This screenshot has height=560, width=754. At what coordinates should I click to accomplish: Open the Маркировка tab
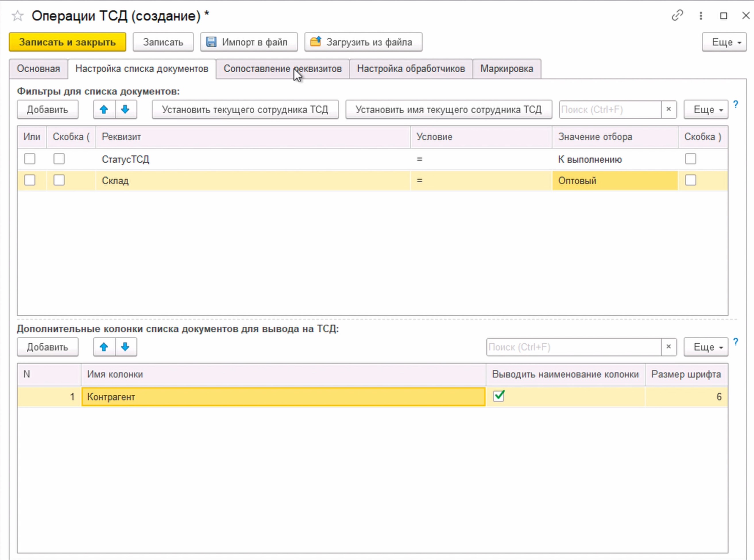(507, 69)
